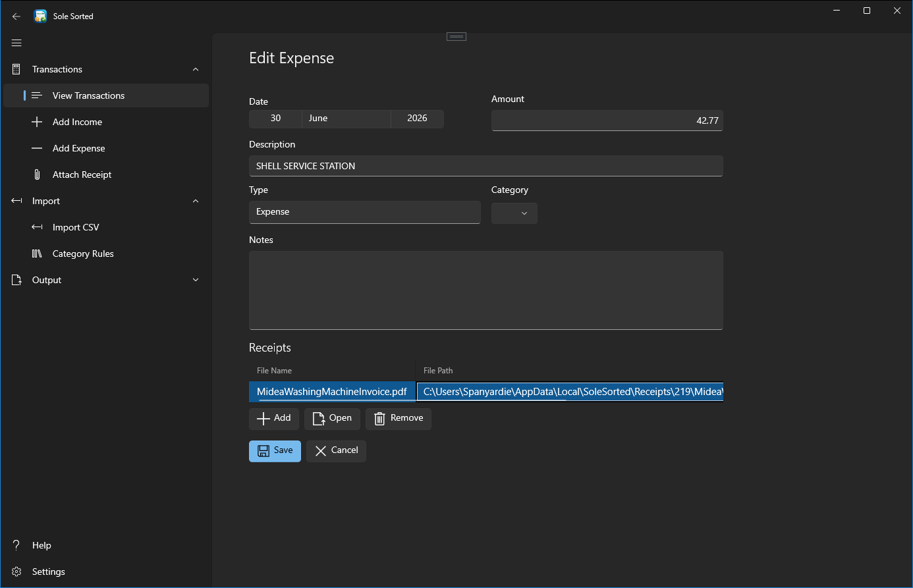
Task: Collapse the Transactions section chevron
Action: click(x=196, y=69)
